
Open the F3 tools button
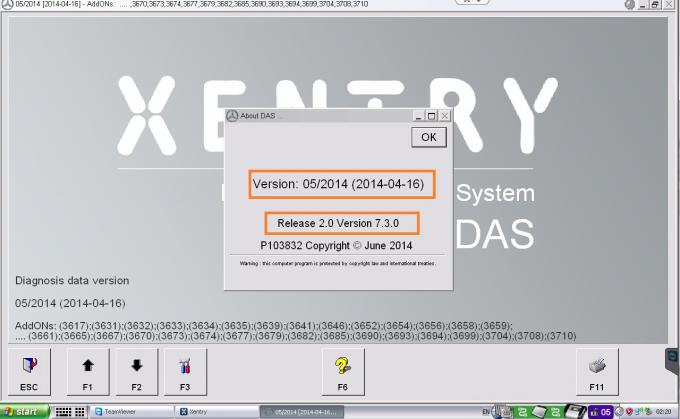tap(185, 372)
